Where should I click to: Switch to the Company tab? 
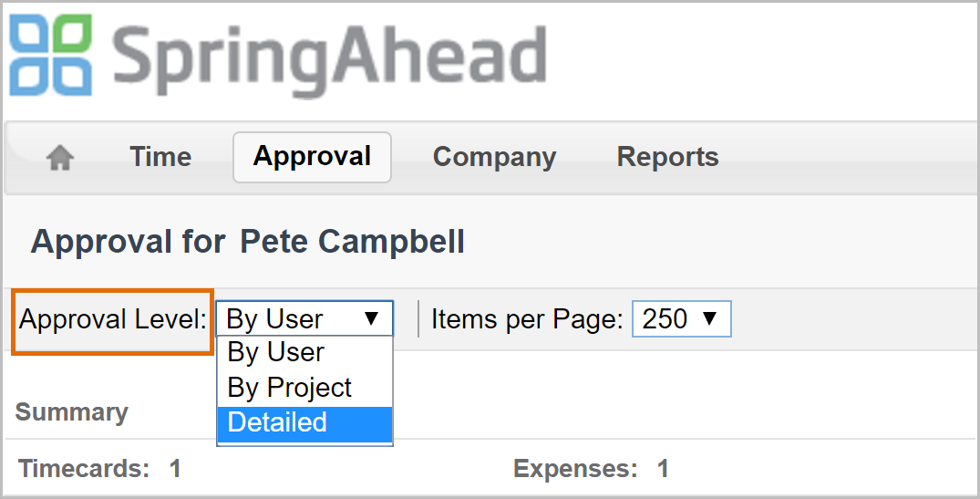[x=494, y=157]
